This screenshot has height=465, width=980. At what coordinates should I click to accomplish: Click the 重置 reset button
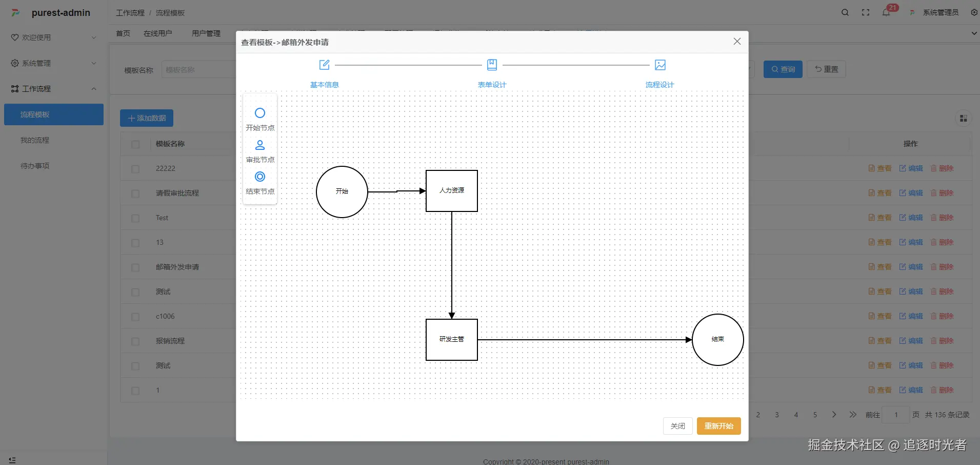click(x=827, y=69)
